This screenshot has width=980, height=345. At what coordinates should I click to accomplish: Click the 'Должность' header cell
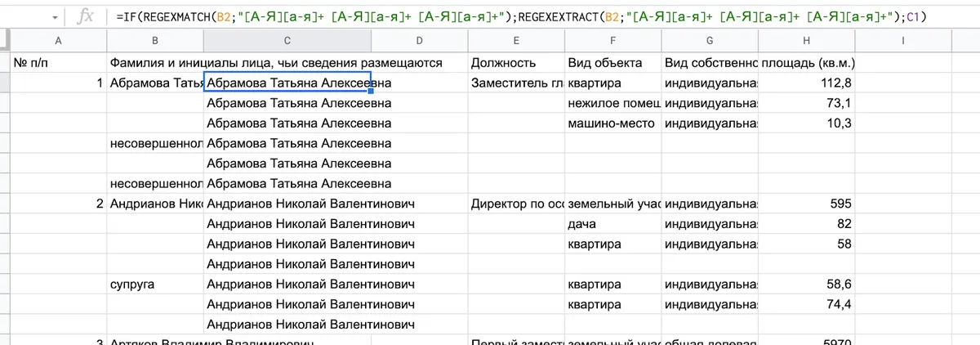click(516, 63)
